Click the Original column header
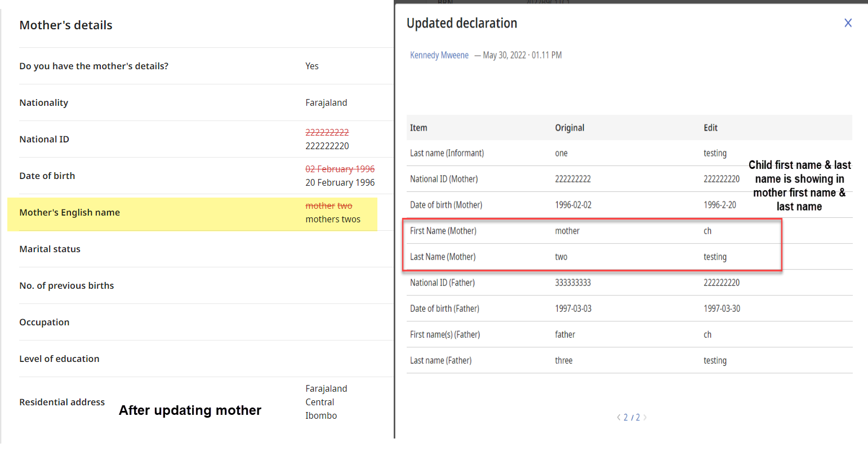Viewport: 868px width, 452px height. [569, 128]
